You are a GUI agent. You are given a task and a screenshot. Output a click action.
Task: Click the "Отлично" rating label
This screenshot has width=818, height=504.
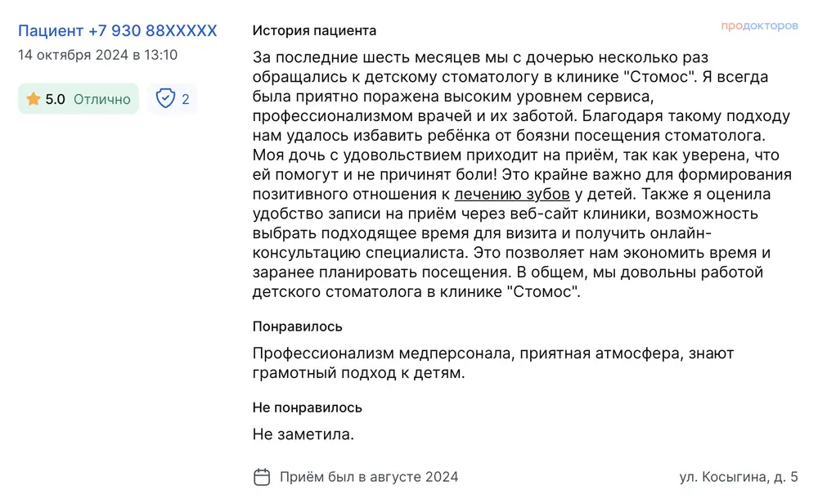pyautogui.click(x=102, y=99)
